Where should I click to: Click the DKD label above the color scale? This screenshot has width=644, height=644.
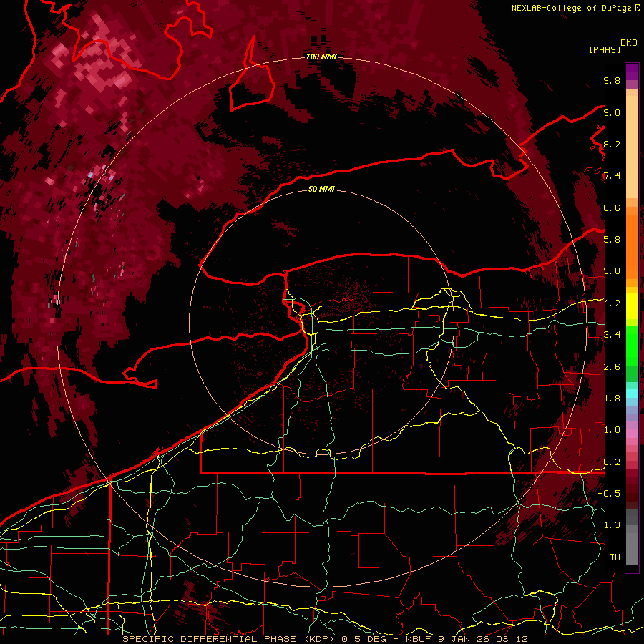(x=629, y=43)
